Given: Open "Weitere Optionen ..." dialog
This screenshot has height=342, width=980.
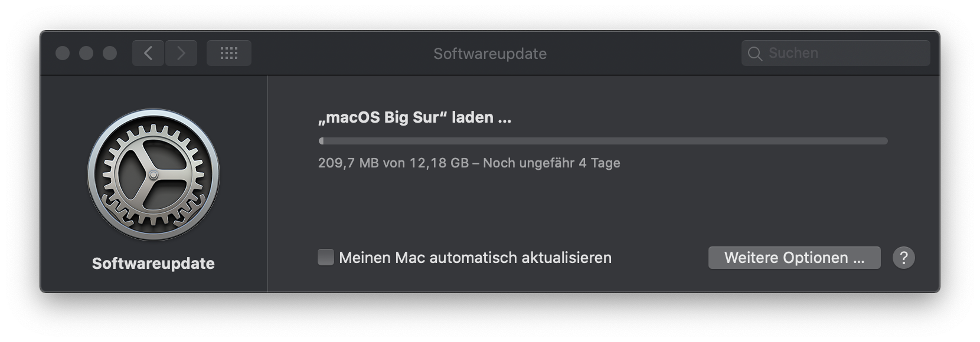Looking at the screenshot, I should (794, 258).
